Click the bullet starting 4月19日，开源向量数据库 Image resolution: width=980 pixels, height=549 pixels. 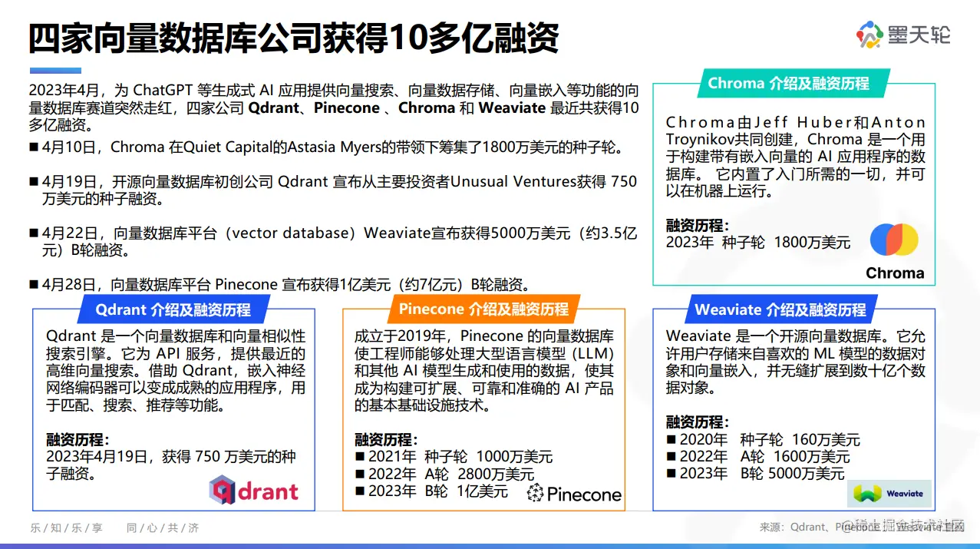[x=333, y=190]
